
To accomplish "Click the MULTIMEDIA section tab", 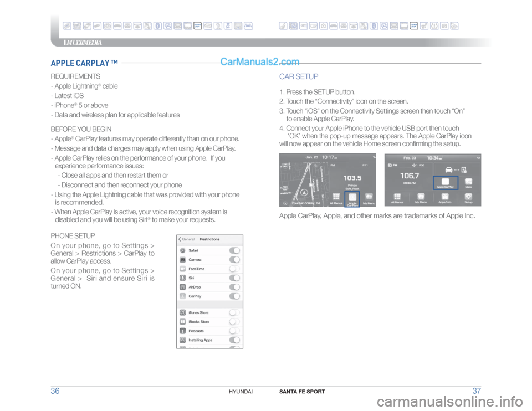I will click(x=84, y=43).
